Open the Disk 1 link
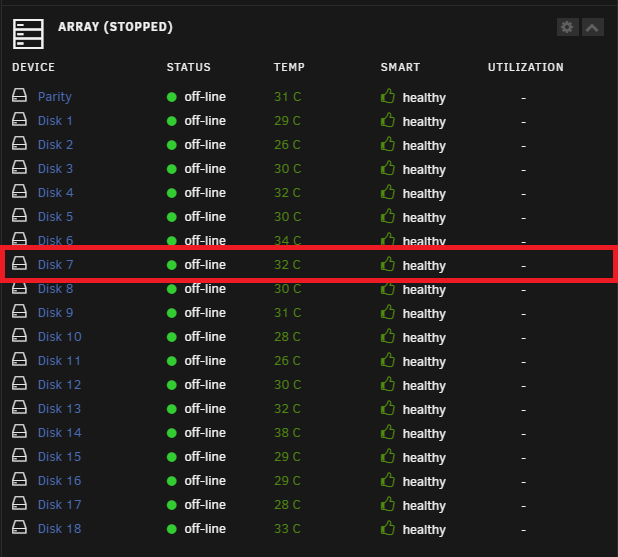Image resolution: width=618 pixels, height=557 pixels. point(55,121)
